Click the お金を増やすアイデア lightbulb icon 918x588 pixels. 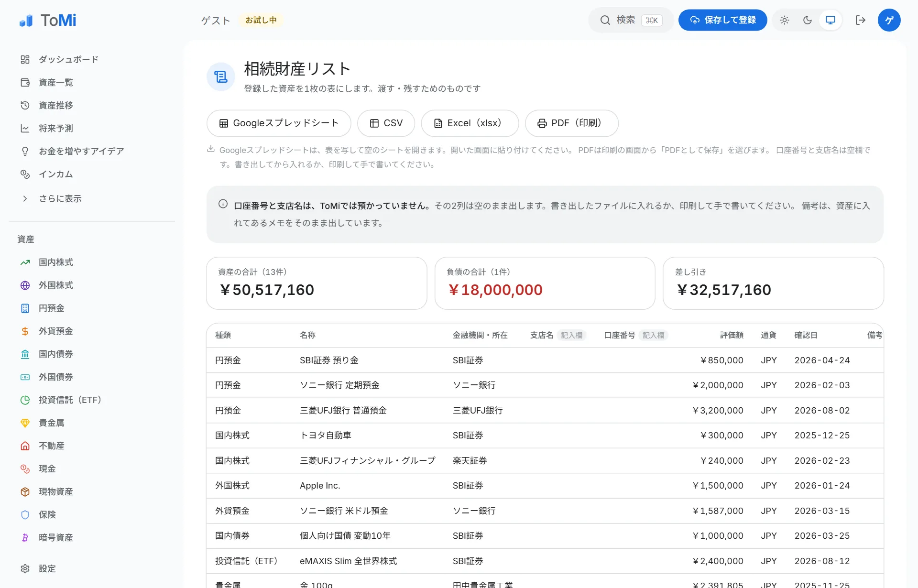point(25,151)
